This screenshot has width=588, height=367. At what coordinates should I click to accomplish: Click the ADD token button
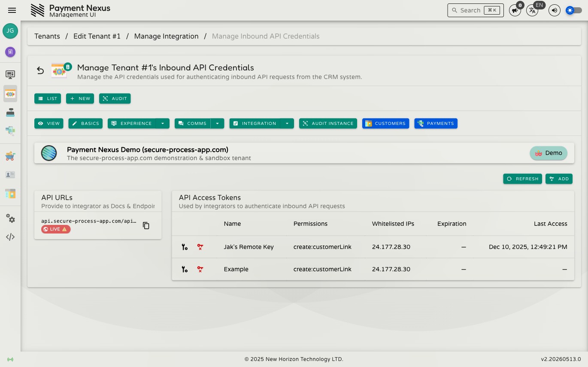tap(559, 179)
